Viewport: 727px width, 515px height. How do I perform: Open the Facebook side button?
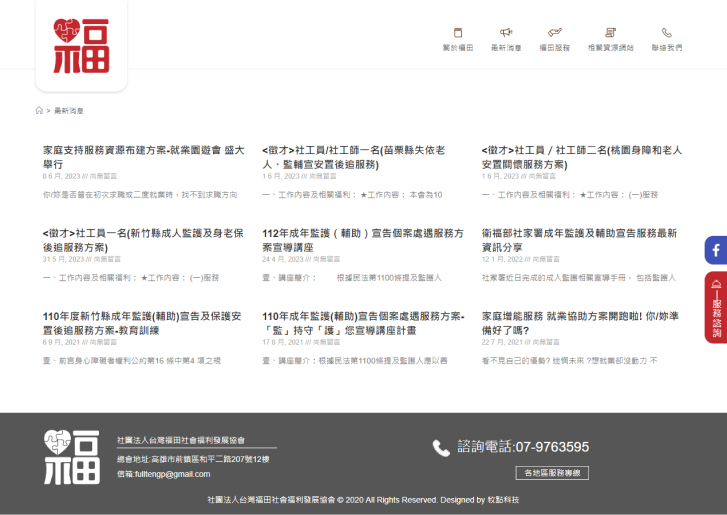coord(715,250)
